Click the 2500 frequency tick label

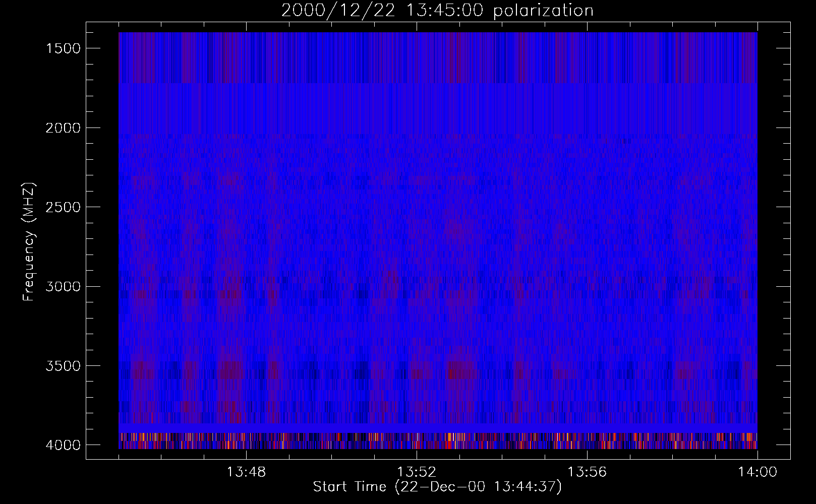click(x=63, y=207)
